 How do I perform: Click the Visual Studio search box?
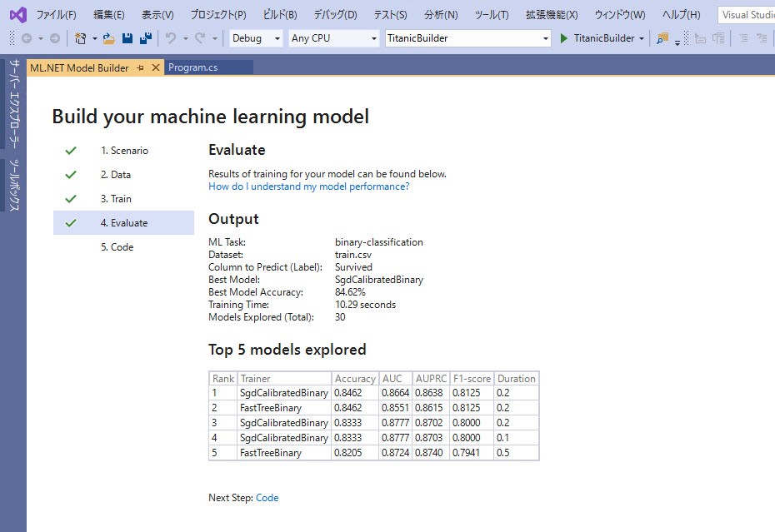click(747, 15)
